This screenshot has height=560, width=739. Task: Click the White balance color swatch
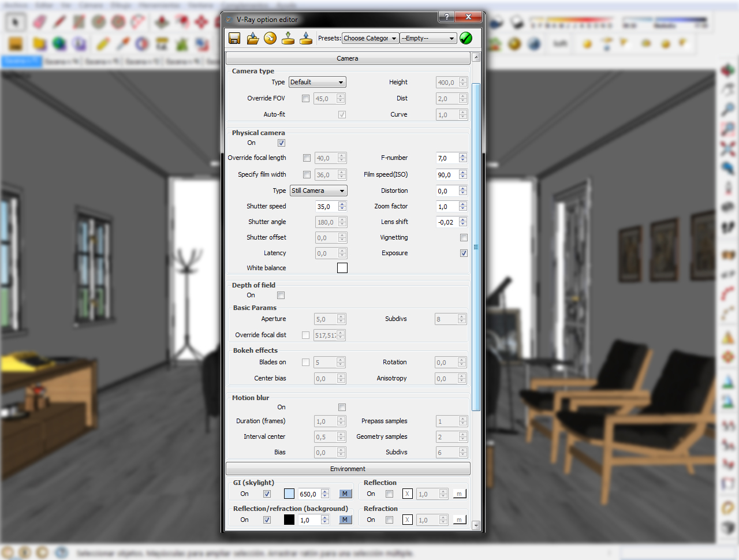tap(342, 268)
